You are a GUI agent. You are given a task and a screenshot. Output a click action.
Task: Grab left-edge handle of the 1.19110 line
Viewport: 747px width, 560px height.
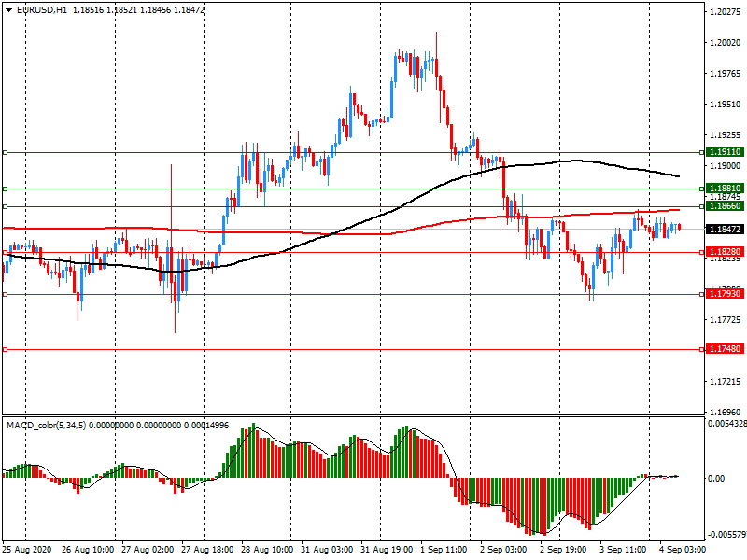coord(5,151)
